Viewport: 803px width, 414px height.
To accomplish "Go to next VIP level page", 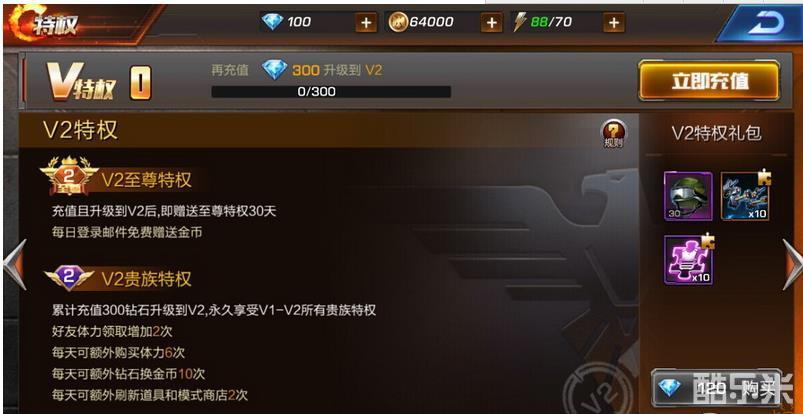I will pyautogui.click(x=793, y=264).
